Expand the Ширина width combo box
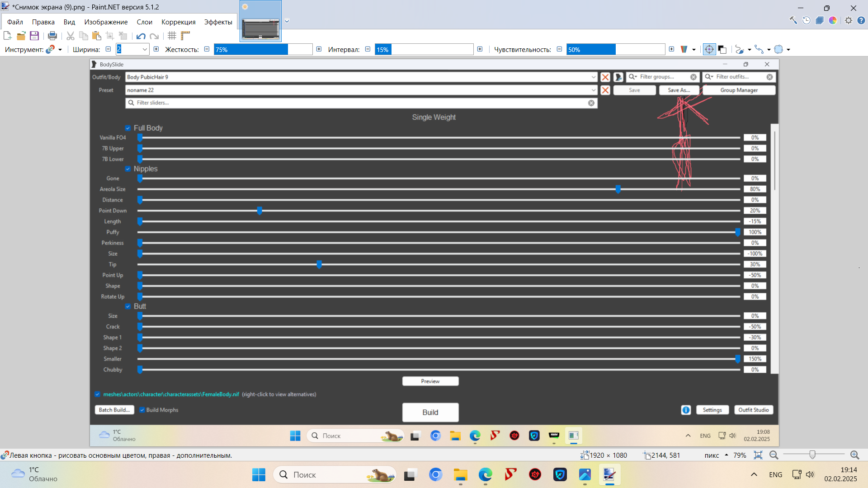Screen dimensions: 868x488 (x=145, y=49)
